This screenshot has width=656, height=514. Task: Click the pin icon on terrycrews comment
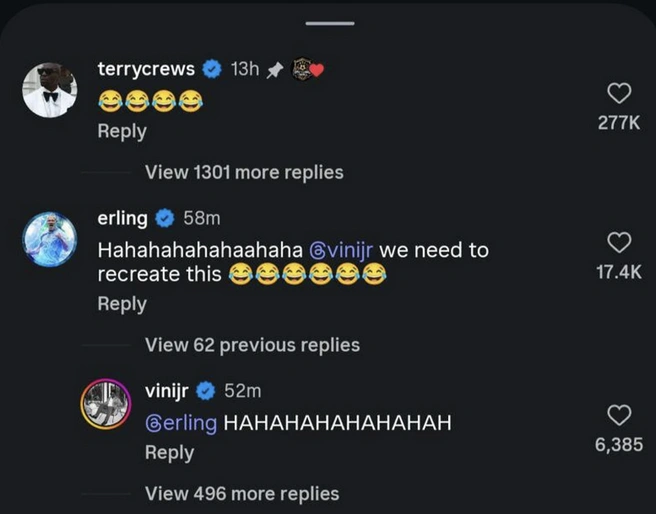tap(274, 70)
